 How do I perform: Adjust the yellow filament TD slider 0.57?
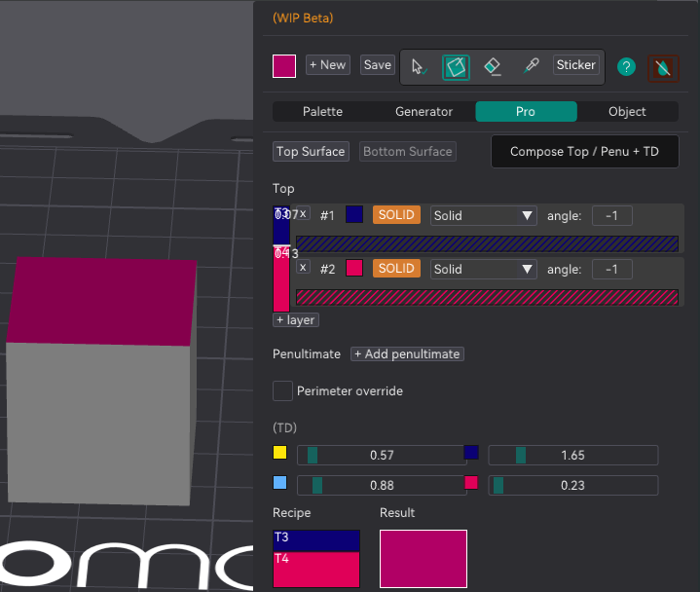[383, 455]
